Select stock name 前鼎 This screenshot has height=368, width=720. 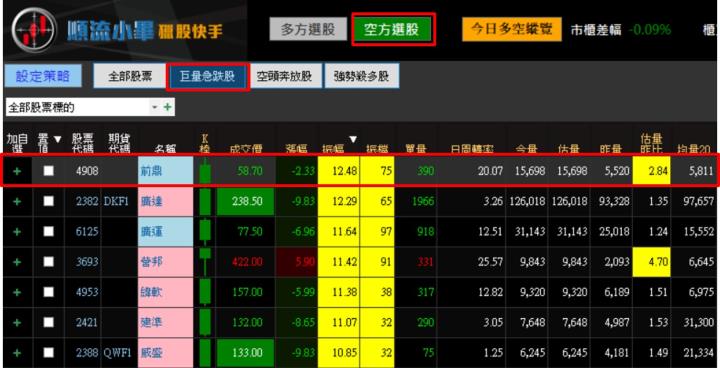[x=165, y=171]
